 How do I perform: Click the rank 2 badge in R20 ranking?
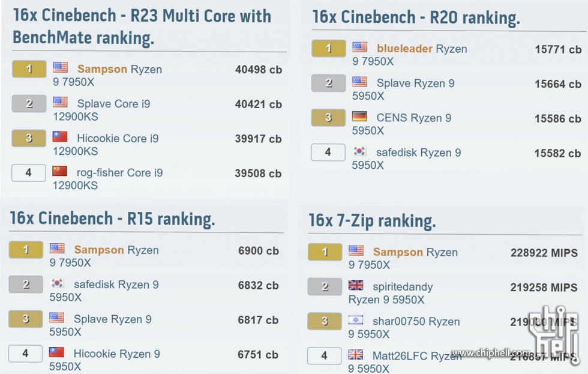(329, 83)
